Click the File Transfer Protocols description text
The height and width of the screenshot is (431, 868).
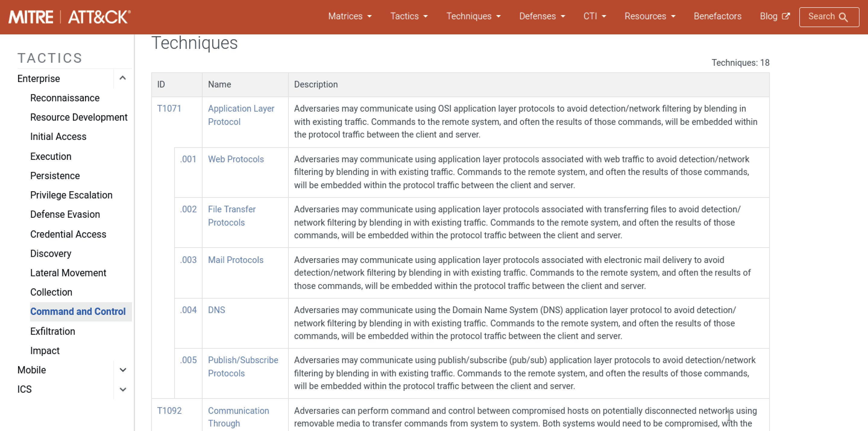[517, 222]
